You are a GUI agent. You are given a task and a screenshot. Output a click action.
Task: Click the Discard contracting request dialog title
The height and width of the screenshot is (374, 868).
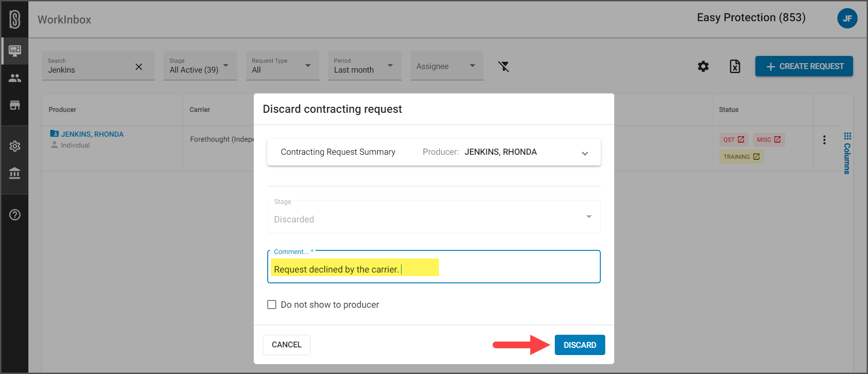point(332,109)
